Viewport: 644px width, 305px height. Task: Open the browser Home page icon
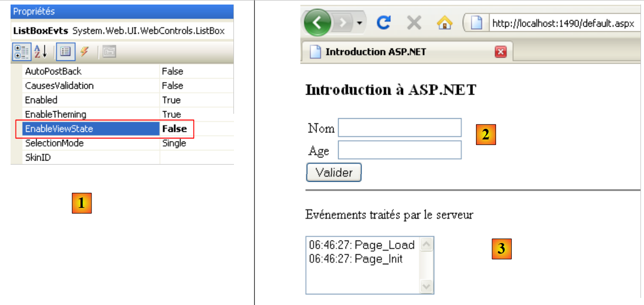pos(444,23)
